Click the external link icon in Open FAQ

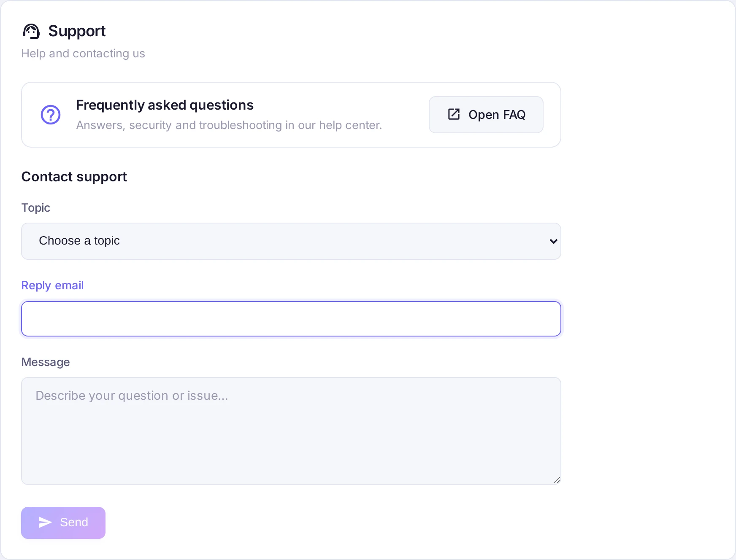coord(454,114)
